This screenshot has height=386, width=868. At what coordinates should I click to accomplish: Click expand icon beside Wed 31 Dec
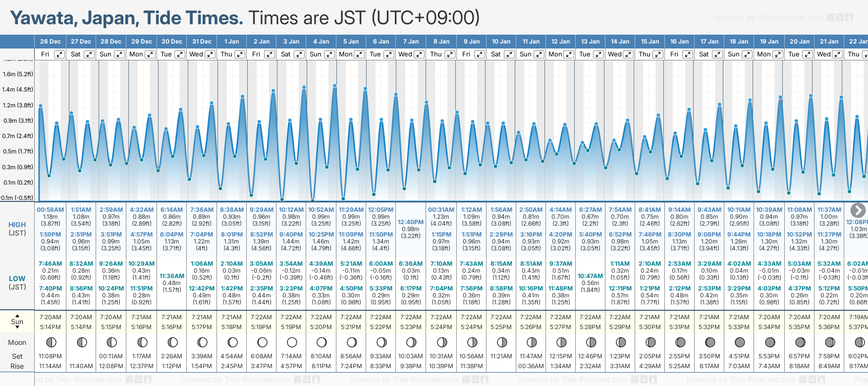point(210,54)
